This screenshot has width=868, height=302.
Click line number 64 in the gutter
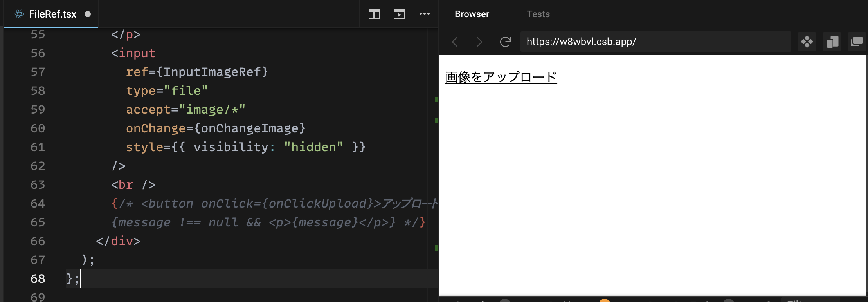point(38,203)
